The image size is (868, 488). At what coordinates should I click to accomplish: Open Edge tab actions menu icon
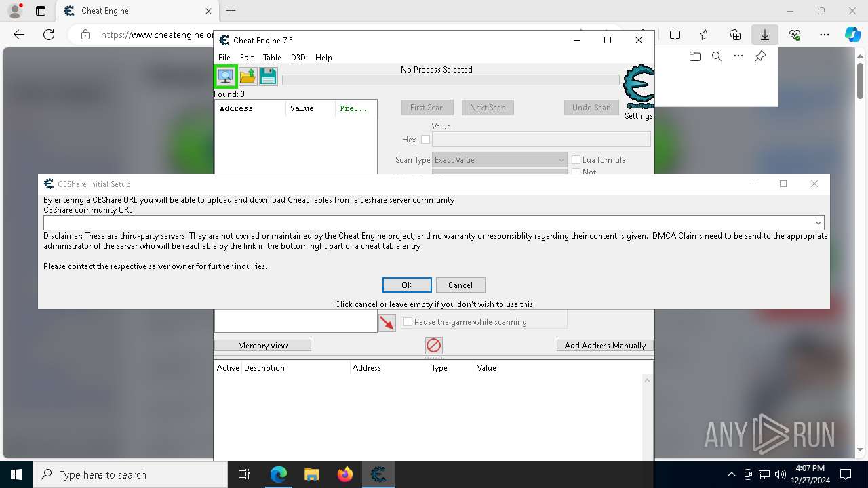click(41, 11)
